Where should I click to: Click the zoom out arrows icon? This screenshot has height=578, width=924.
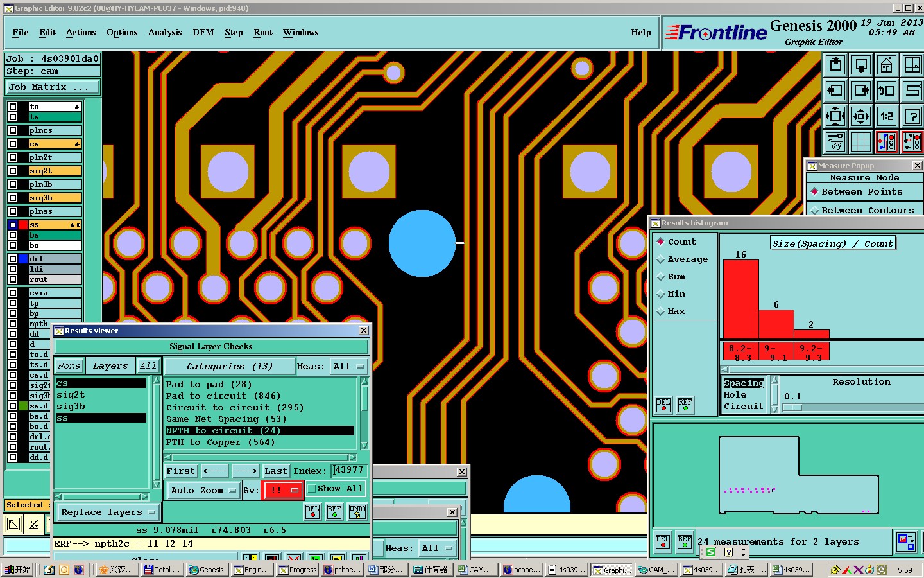pos(861,116)
